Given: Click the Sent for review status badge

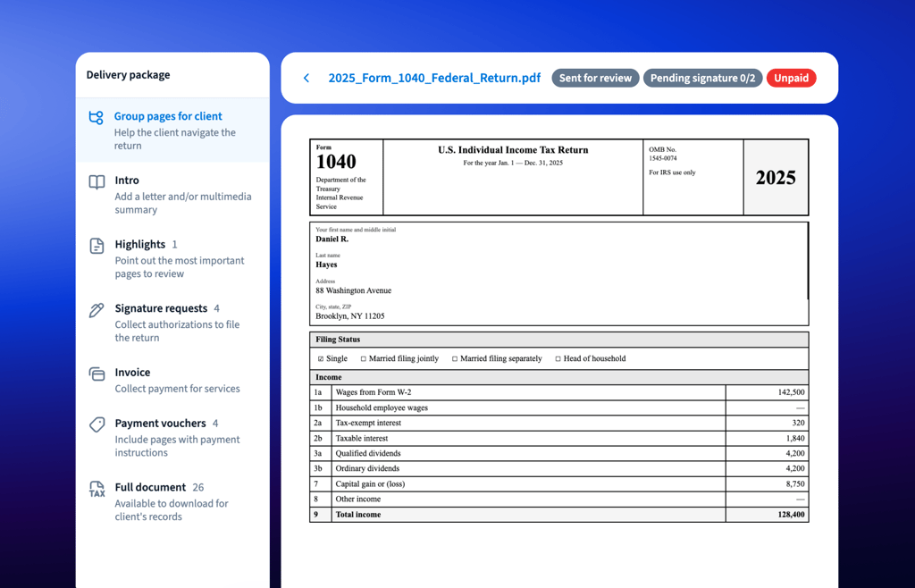Looking at the screenshot, I should point(595,78).
